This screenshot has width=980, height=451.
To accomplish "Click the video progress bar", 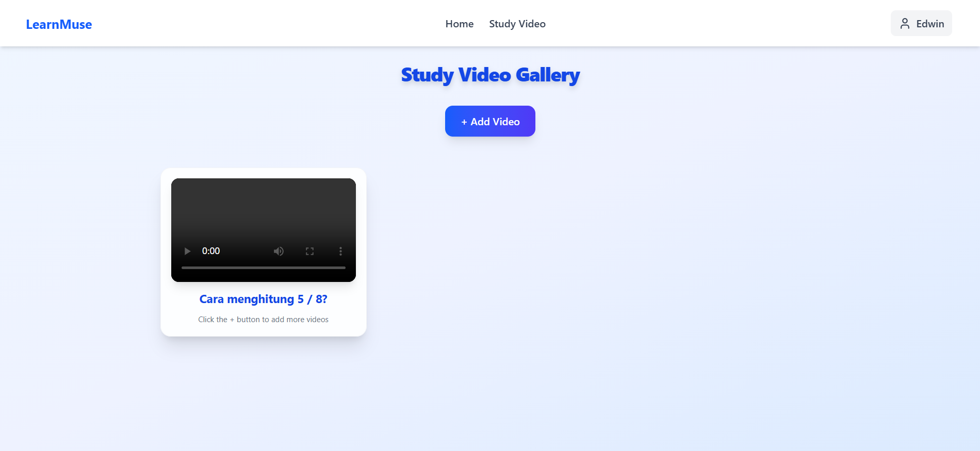I will tap(264, 268).
